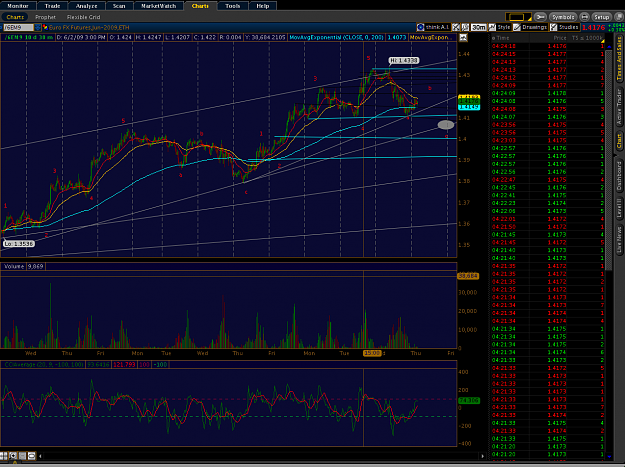
Task: Open the symbol dropdown arrow next to /6EM9
Action: pos(38,27)
